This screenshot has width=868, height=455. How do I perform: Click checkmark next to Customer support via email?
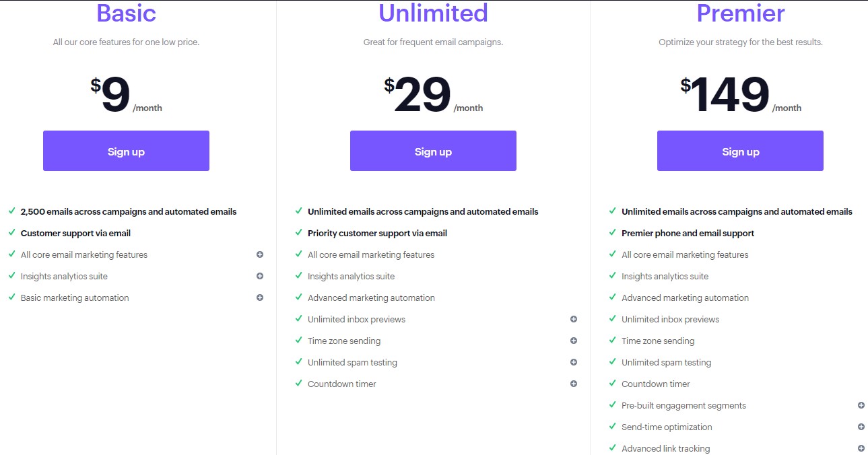12,233
